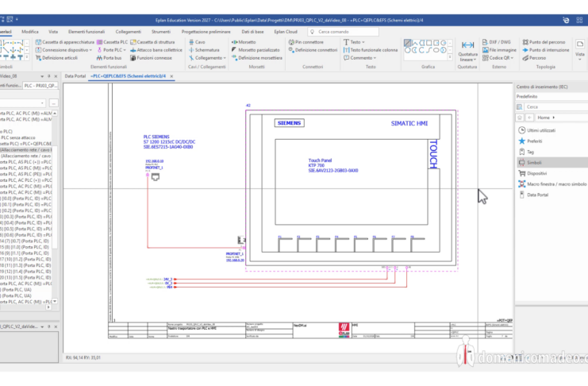Insert a Schermatura shield

point(204,50)
